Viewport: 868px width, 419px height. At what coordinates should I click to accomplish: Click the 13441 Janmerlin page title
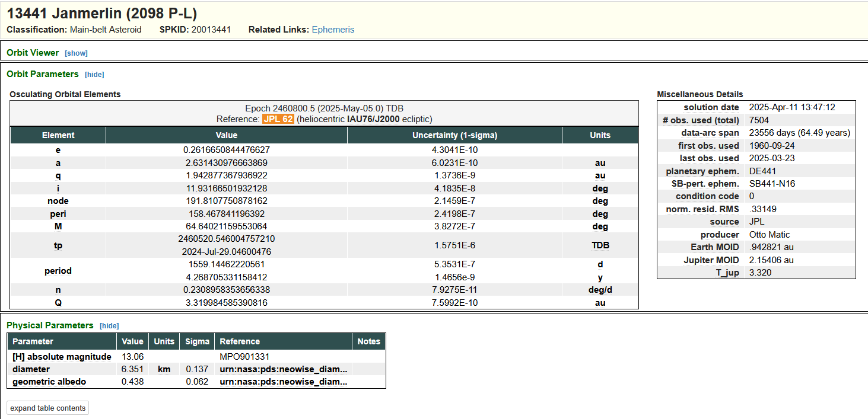[x=101, y=14]
